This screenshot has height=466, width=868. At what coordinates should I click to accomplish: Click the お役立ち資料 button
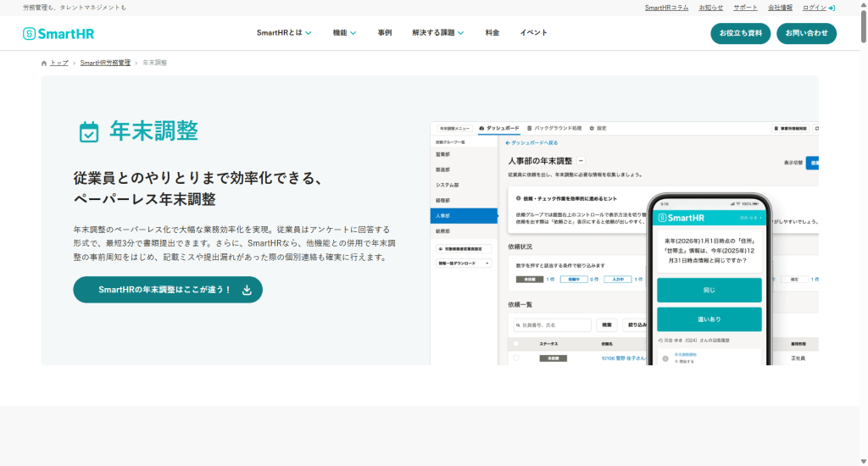click(740, 33)
